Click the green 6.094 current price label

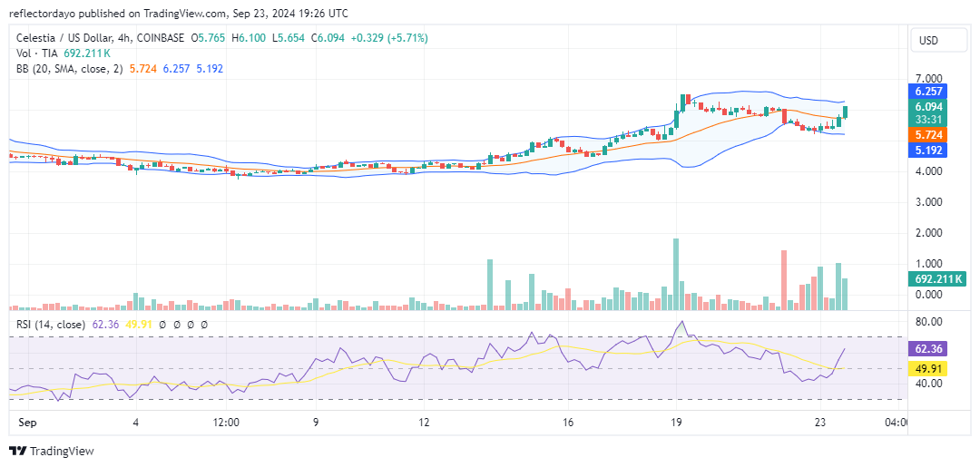point(929,107)
